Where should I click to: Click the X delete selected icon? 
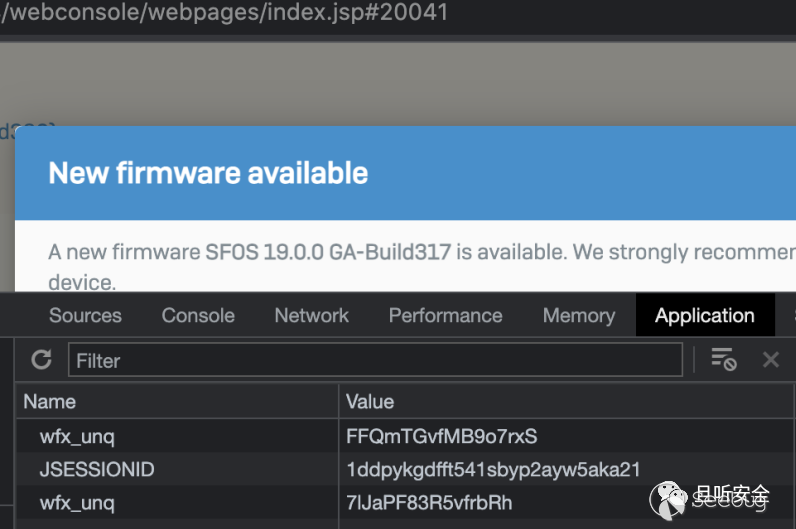pyautogui.click(x=770, y=360)
